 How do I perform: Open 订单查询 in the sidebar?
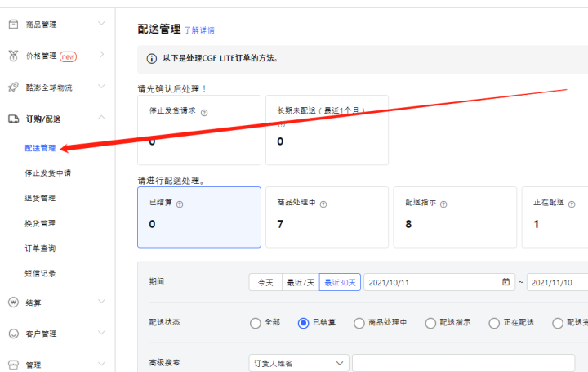coord(40,249)
